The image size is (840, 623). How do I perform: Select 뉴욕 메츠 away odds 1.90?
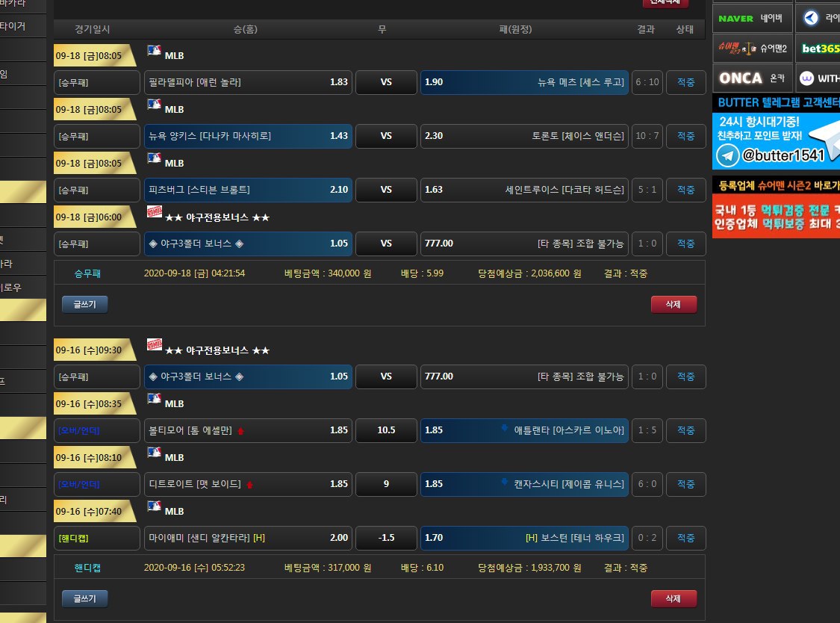[524, 82]
